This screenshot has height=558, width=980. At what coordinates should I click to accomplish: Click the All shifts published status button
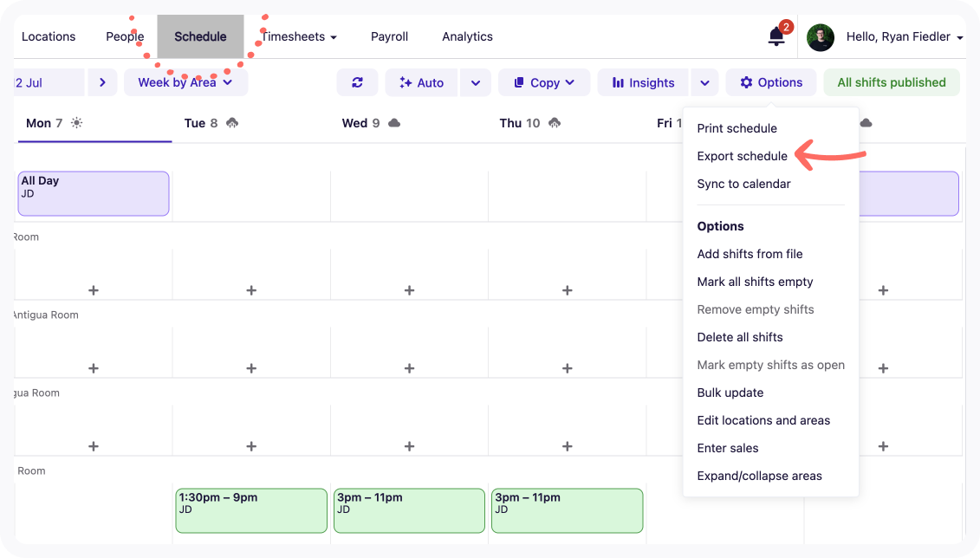click(891, 82)
